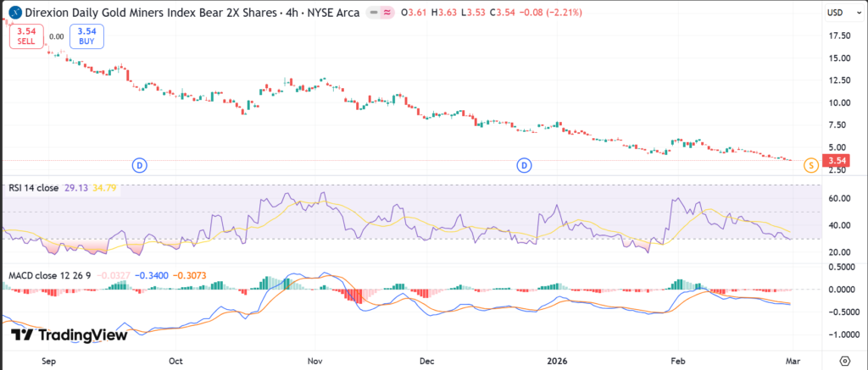Image resolution: width=868 pixels, height=370 pixels.
Task: Click the TradingView logo
Action: [x=70, y=336]
